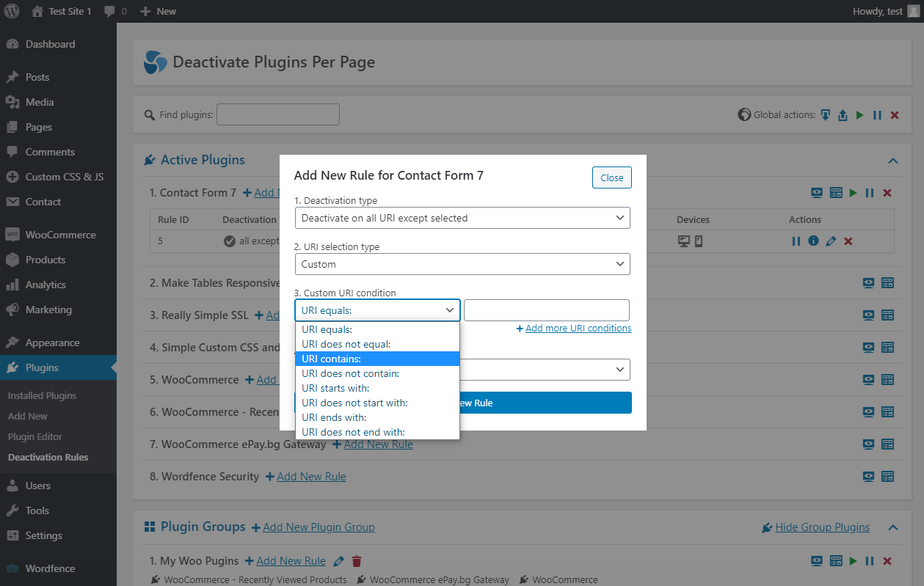Click the desktop device icon for rule 5

click(684, 241)
